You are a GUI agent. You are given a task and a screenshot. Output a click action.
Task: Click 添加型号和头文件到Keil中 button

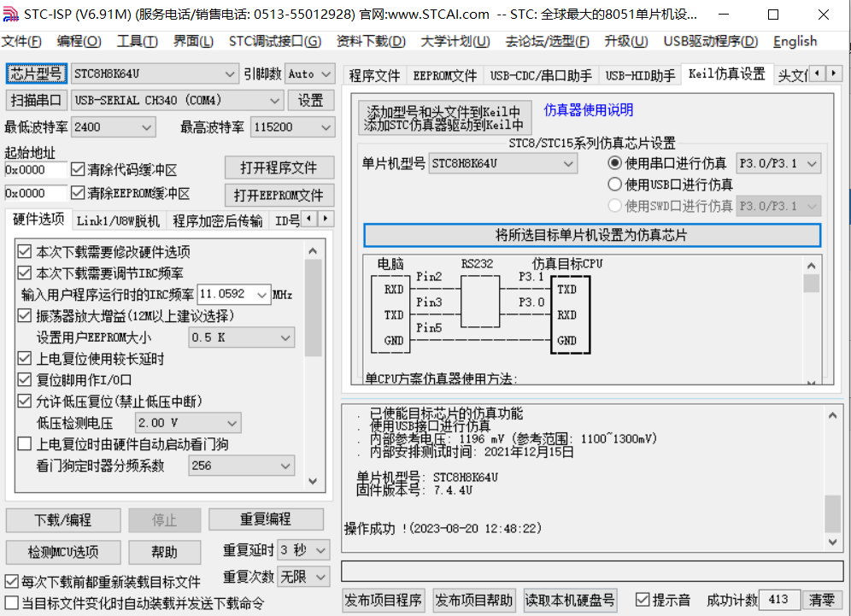444,118
